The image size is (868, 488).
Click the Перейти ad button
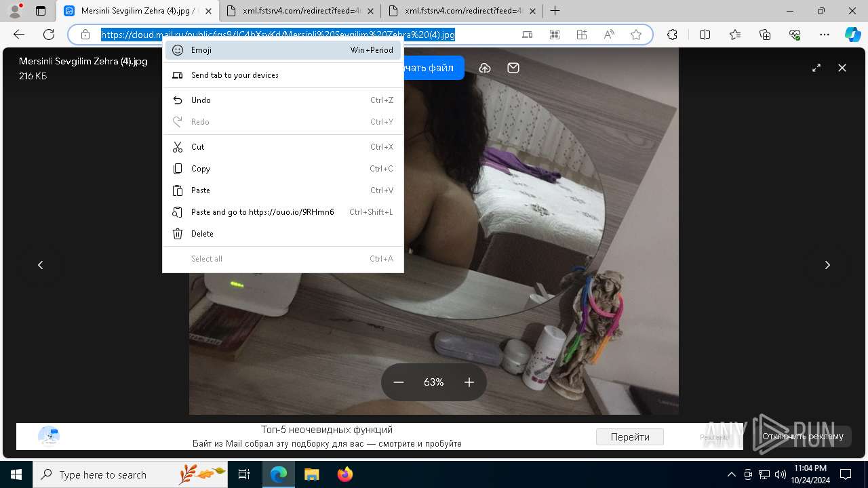630,437
